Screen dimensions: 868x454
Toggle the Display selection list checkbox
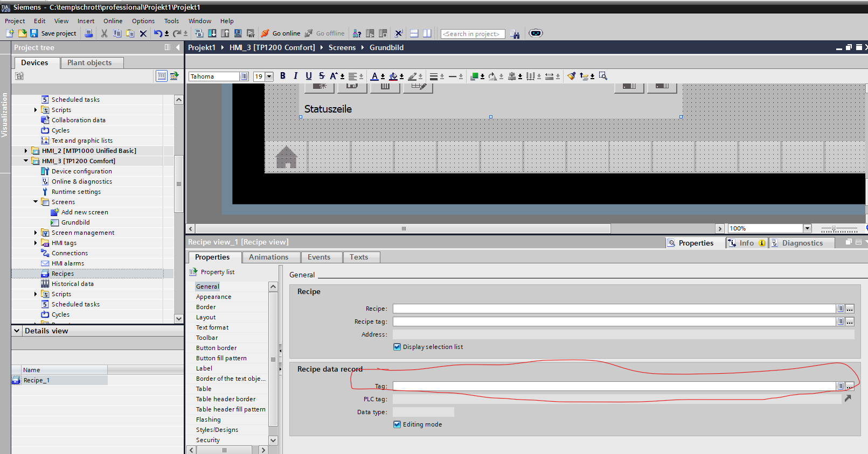(397, 347)
